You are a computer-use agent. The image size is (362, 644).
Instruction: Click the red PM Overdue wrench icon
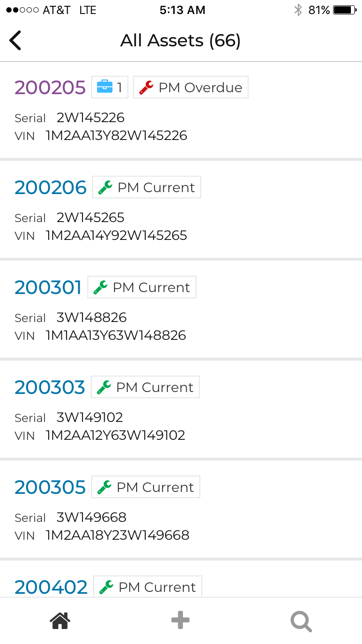coord(146,87)
